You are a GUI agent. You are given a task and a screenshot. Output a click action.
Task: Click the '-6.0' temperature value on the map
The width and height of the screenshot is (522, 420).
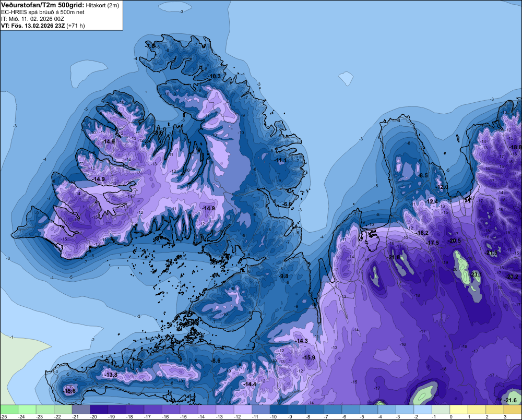click(x=287, y=204)
